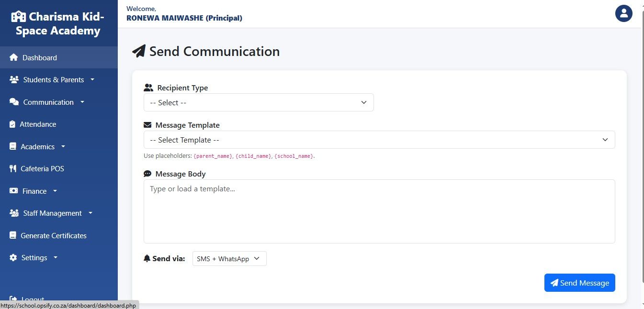
Task: Click the Settings gear icon
Action: (x=13, y=258)
